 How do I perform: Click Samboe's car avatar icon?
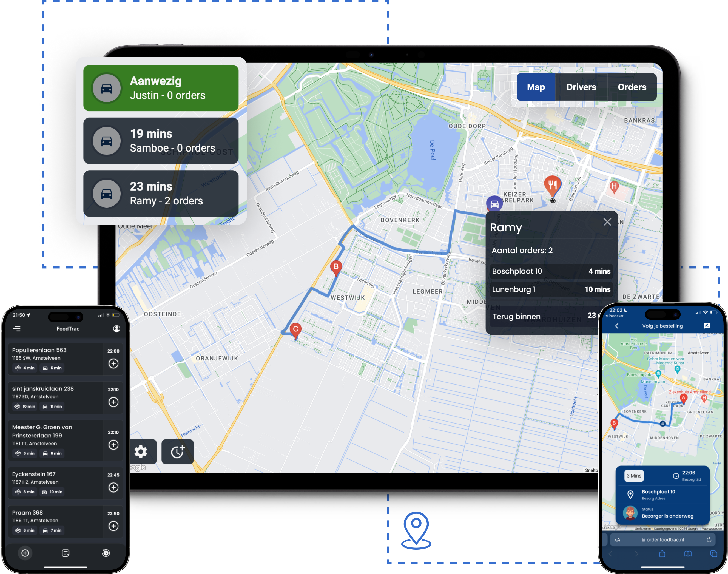pos(107,141)
